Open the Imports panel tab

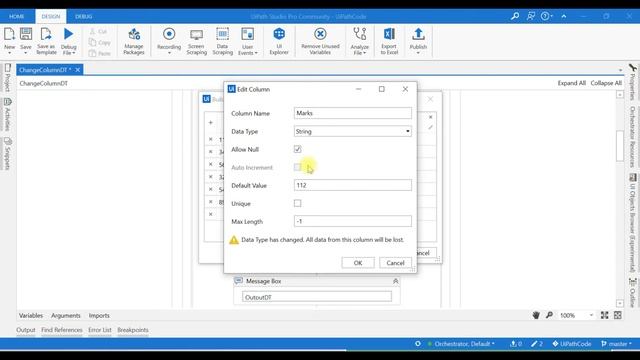pyautogui.click(x=99, y=316)
